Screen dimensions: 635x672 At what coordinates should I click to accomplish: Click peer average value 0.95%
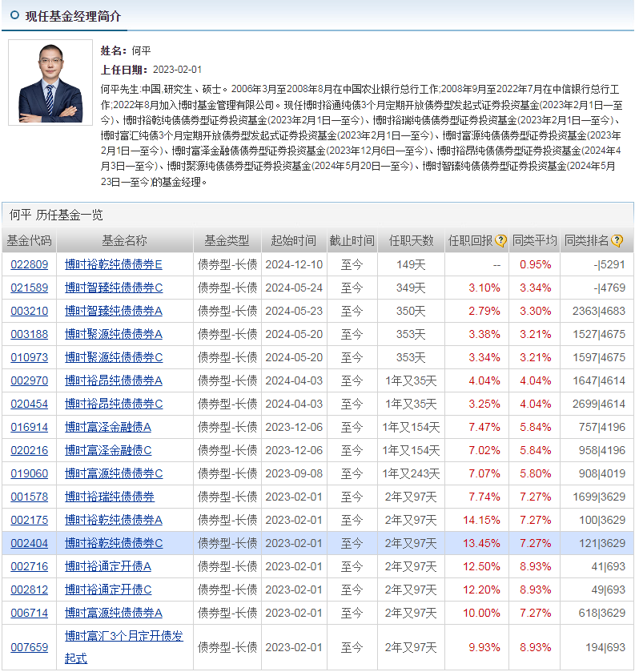click(x=535, y=264)
